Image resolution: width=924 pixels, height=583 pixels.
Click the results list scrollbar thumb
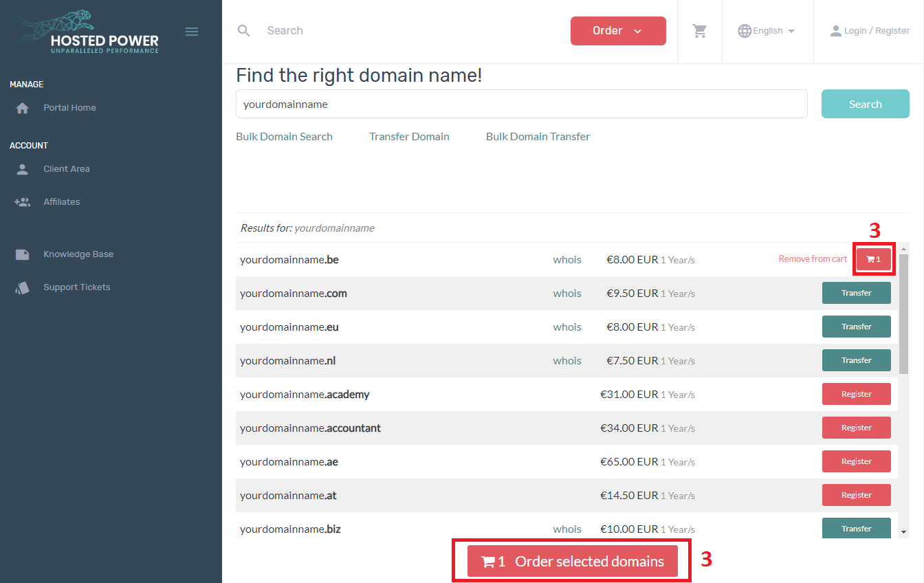click(903, 314)
